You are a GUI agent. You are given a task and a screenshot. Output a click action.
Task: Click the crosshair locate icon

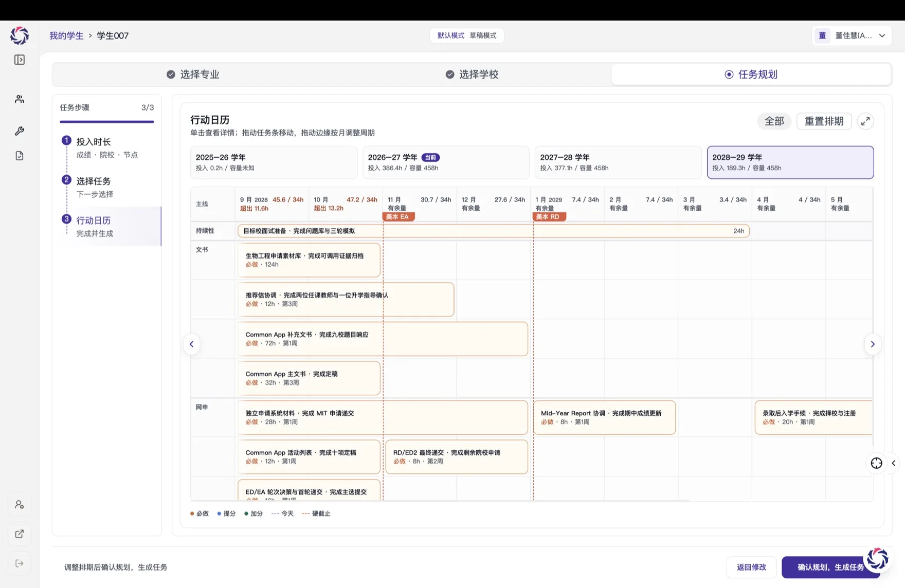(x=877, y=463)
